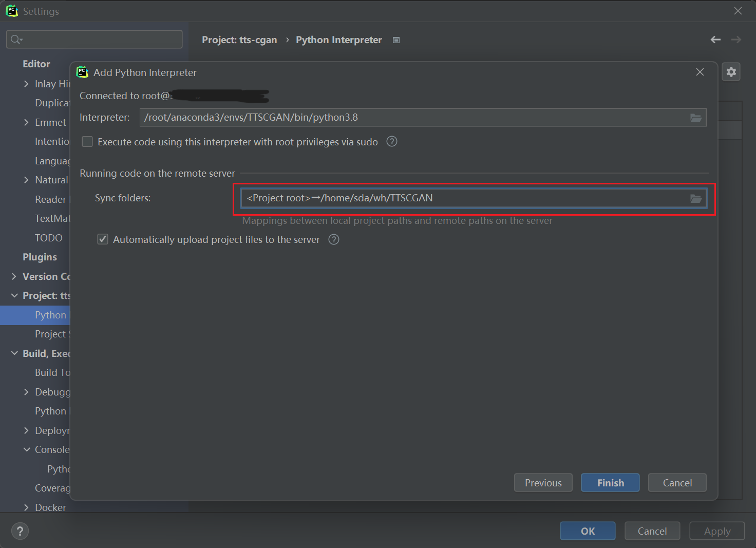Click the Interpreter path text field
756x548 pixels.
coord(423,118)
